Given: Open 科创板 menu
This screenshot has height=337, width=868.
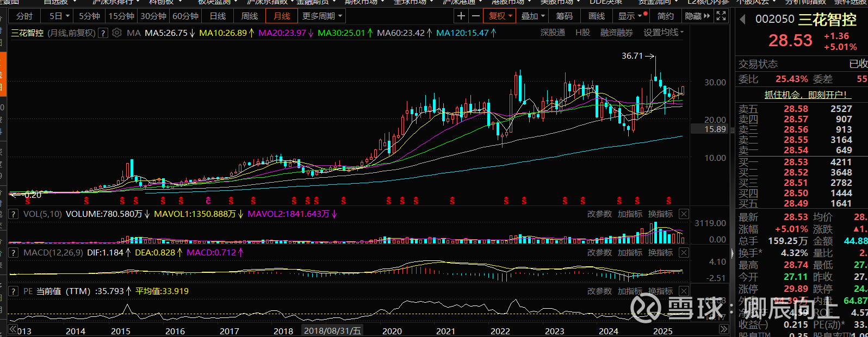Looking at the screenshot, I should coord(165,2).
